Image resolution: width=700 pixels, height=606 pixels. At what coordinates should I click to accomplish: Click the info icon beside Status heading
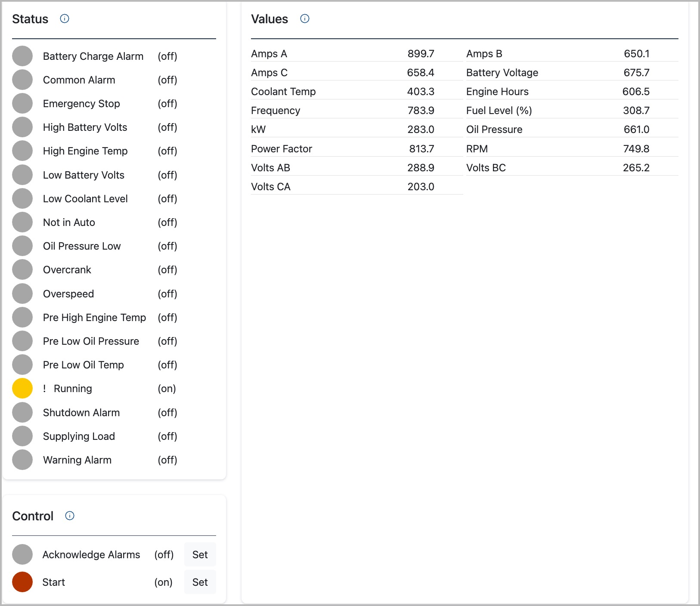tap(65, 19)
